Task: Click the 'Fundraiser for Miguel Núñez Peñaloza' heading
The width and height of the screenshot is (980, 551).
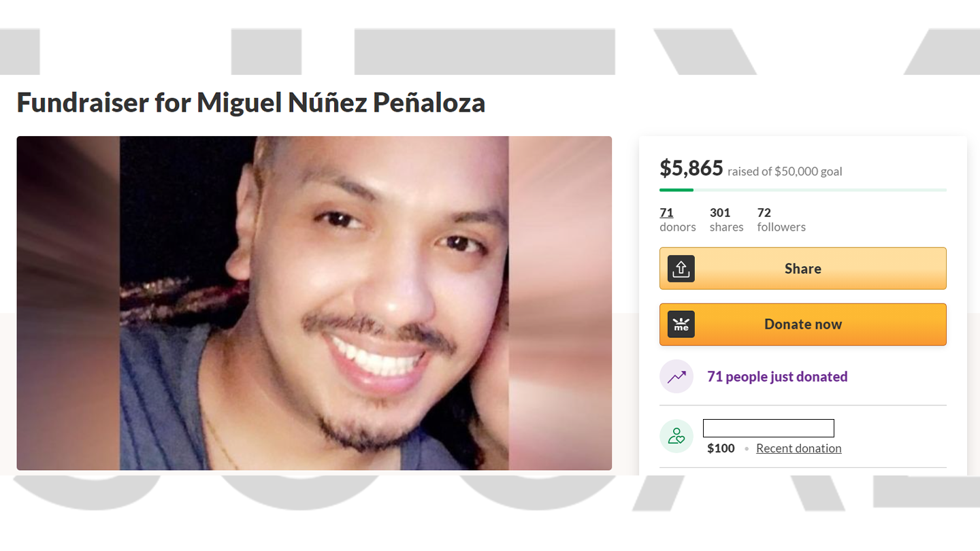Action: [251, 102]
